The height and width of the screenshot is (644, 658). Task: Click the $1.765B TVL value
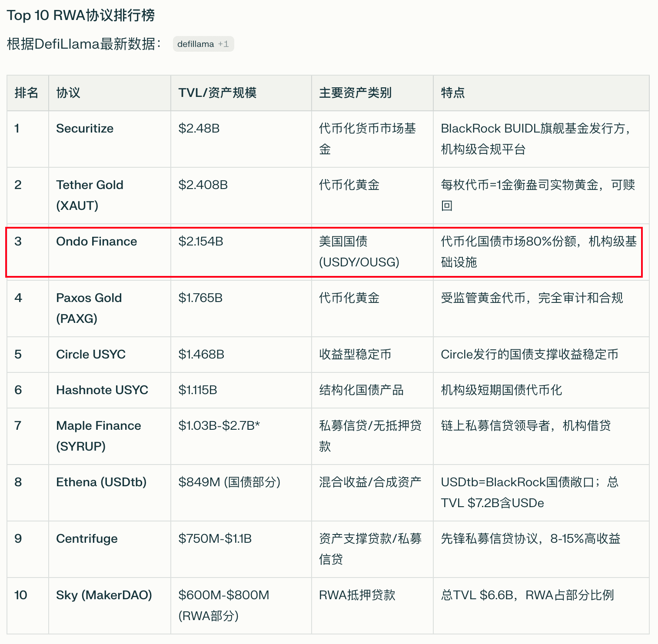200,298
